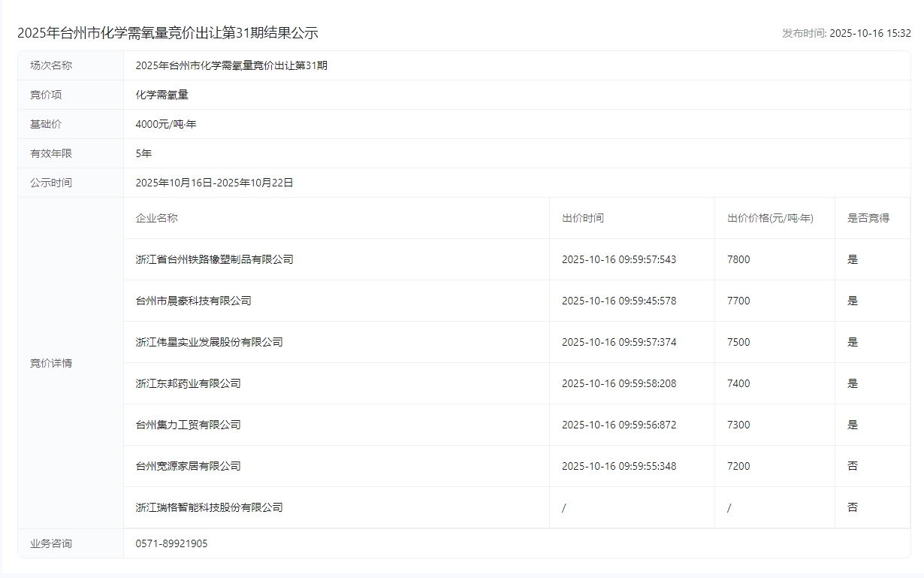
Task: Select company 台州市晨豪科技有限公司
Action: point(193,301)
